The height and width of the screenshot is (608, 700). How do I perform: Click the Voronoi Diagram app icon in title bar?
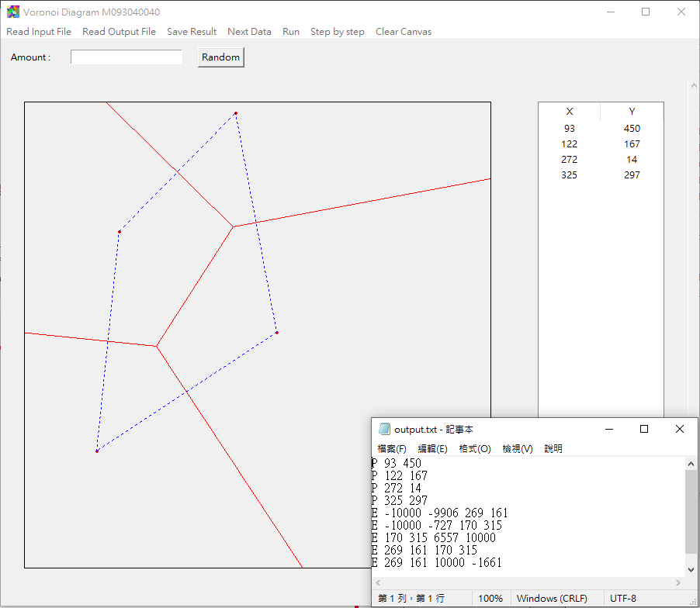pos(13,12)
